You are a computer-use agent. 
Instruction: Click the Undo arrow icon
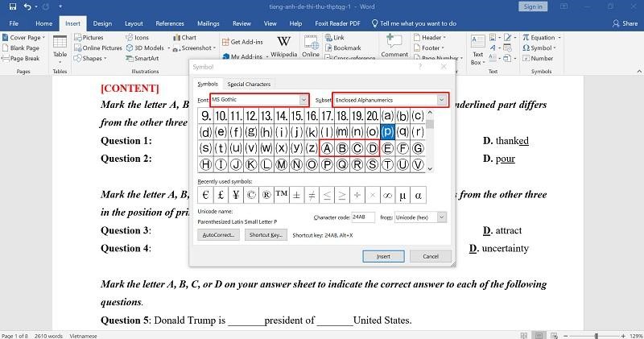point(27,6)
